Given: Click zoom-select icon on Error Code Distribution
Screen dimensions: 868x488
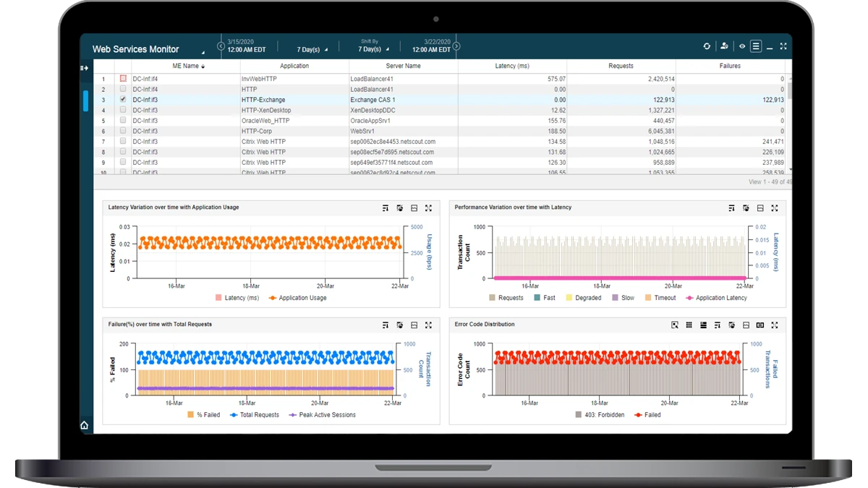Looking at the screenshot, I should 675,325.
